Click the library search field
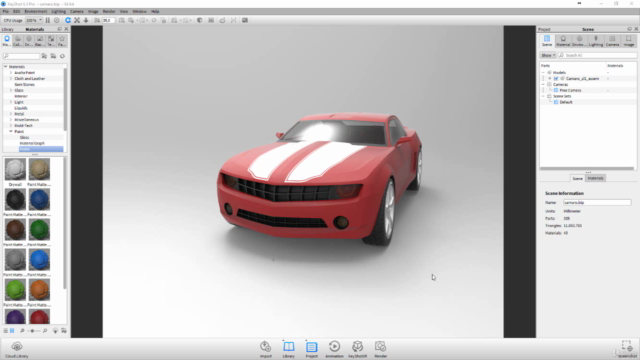Image resolution: width=640 pixels, height=360 pixels. tap(21, 56)
